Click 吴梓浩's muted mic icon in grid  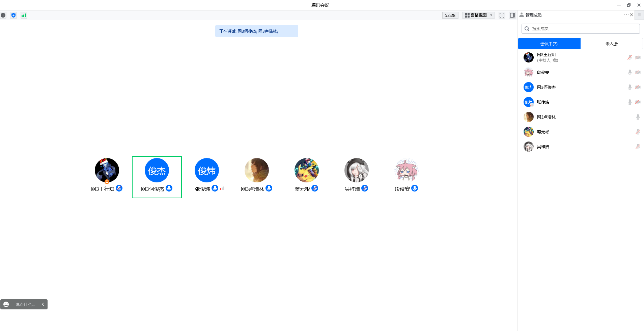365,188
